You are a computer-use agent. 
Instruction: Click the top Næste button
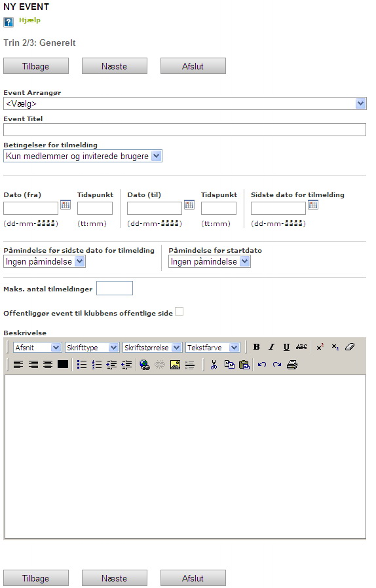pos(115,66)
